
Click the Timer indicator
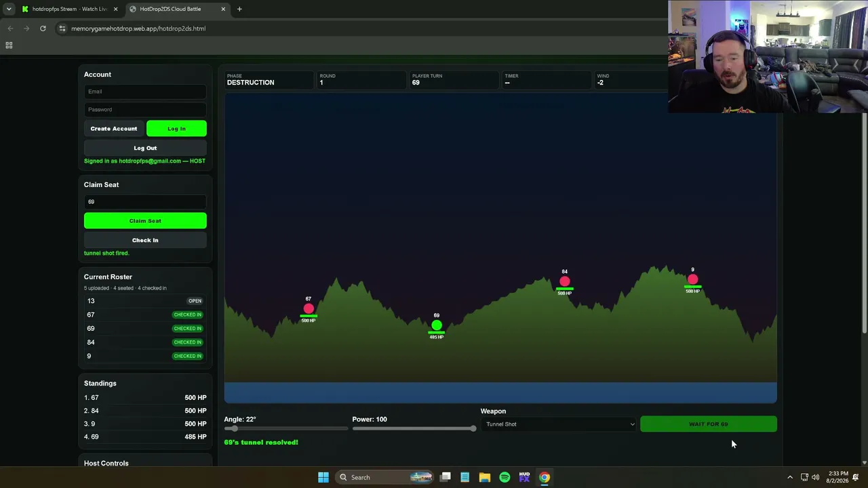[545, 80]
